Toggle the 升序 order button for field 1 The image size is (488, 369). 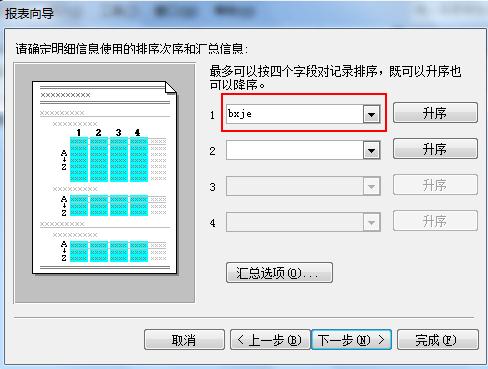[x=435, y=113]
